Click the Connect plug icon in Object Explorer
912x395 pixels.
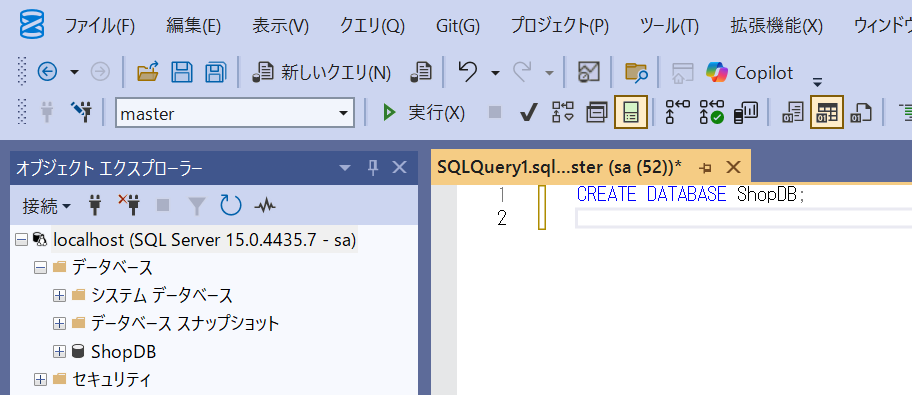[95, 205]
